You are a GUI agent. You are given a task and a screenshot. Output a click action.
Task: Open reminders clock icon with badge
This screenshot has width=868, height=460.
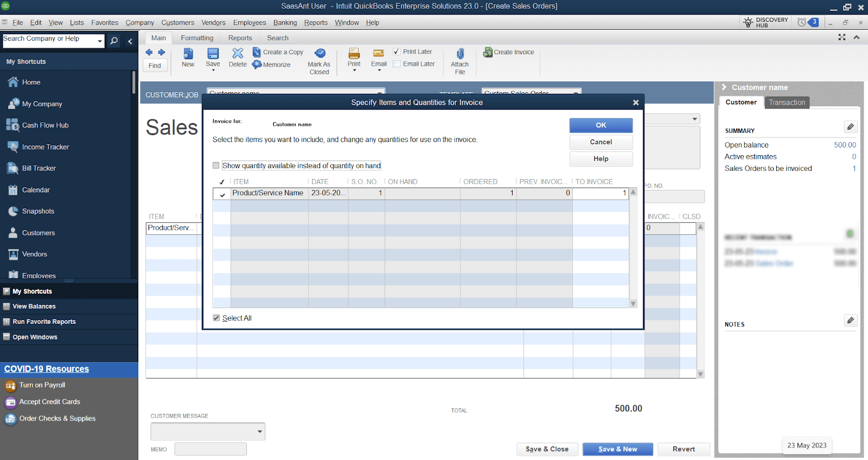tap(808, 22)
